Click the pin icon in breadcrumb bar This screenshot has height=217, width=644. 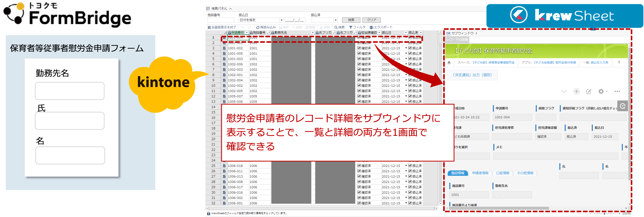tap(619, 63)
